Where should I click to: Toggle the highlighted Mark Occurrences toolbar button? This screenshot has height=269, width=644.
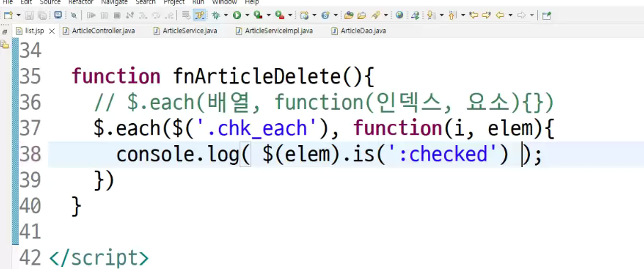pos(199,16)
